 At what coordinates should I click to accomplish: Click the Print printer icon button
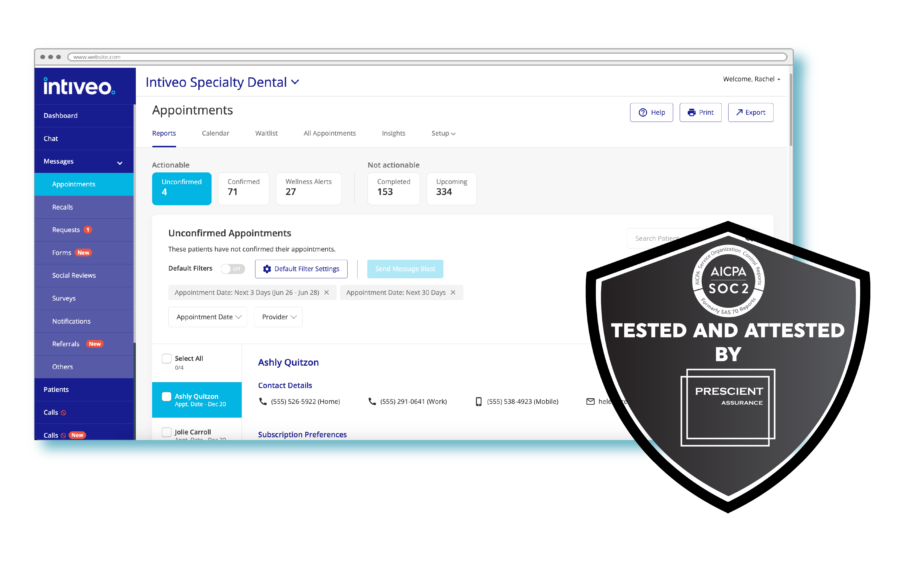coord(700,112)
